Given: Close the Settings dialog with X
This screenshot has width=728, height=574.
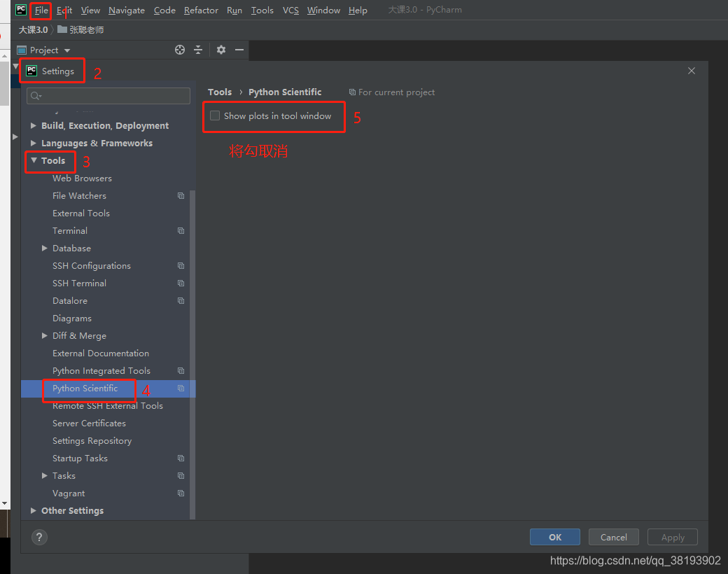Looking at the screenshot, I should [692, 71].
